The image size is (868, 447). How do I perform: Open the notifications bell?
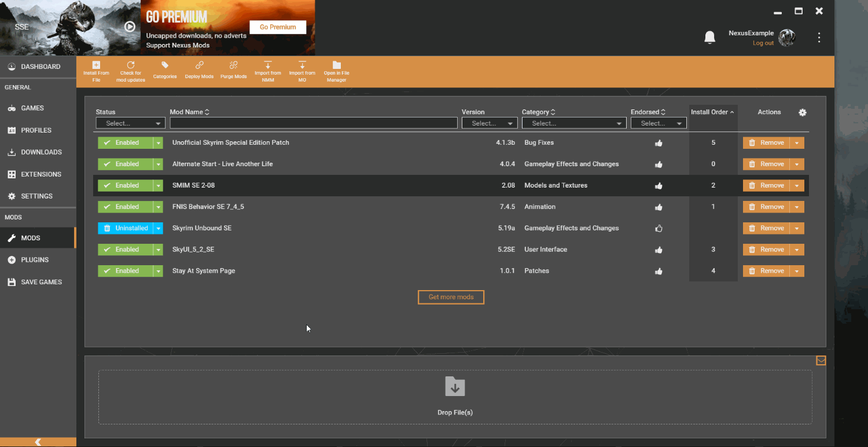pyautogui.click(x=709, y=38)
